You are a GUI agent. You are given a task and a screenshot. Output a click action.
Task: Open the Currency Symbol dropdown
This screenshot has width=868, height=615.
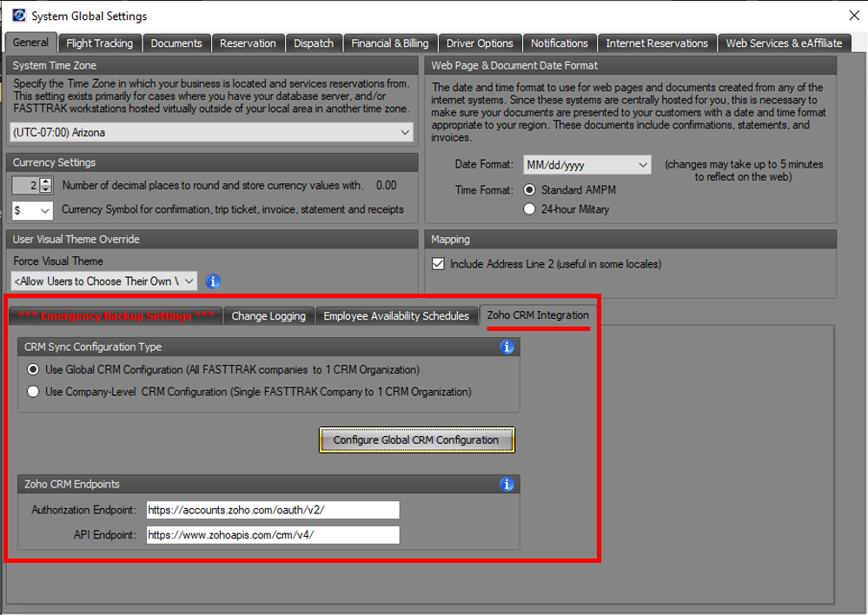pos(32,210)
